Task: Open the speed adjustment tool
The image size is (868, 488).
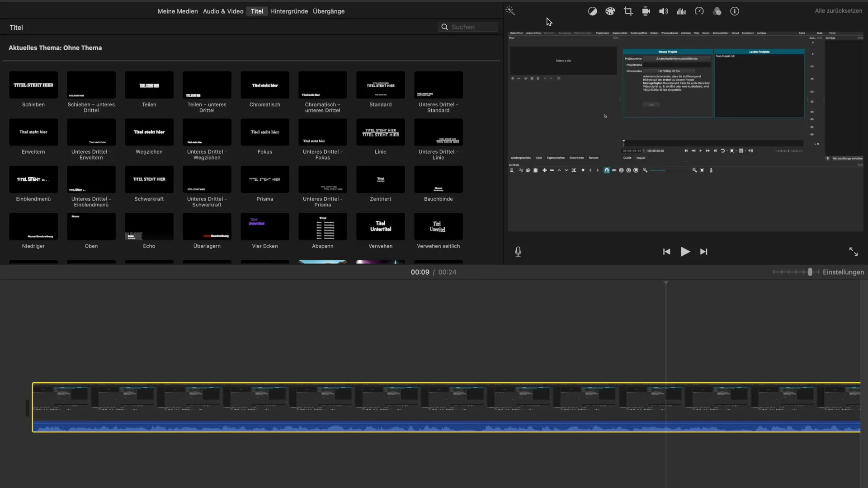Action: 699,11
